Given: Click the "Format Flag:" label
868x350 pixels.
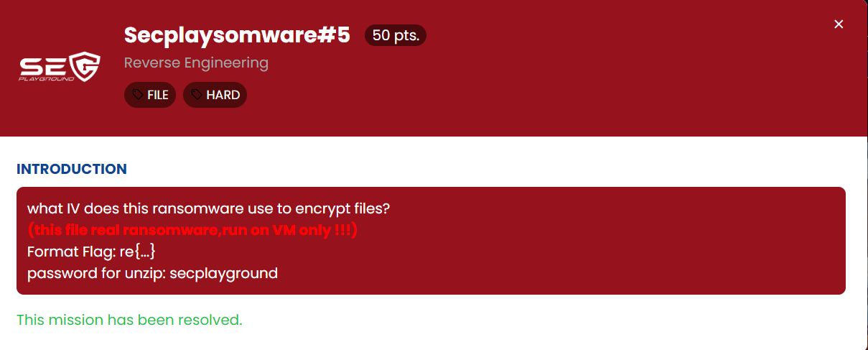Looking at the screenshot, I should point(68,252).
